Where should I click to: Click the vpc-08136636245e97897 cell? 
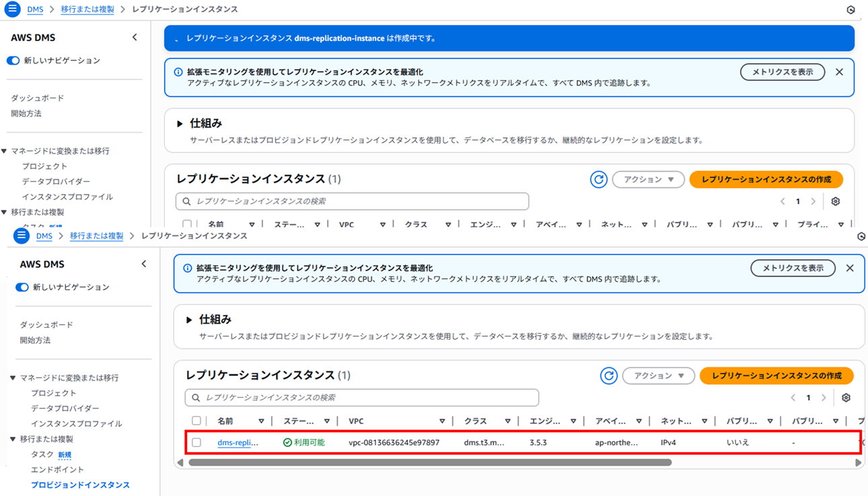coord(394,443)
